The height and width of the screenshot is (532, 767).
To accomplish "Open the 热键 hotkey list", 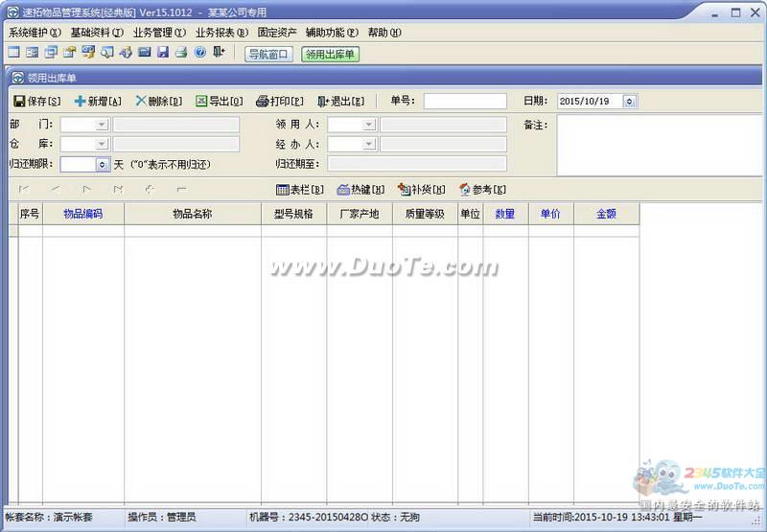I will (360, 190).
